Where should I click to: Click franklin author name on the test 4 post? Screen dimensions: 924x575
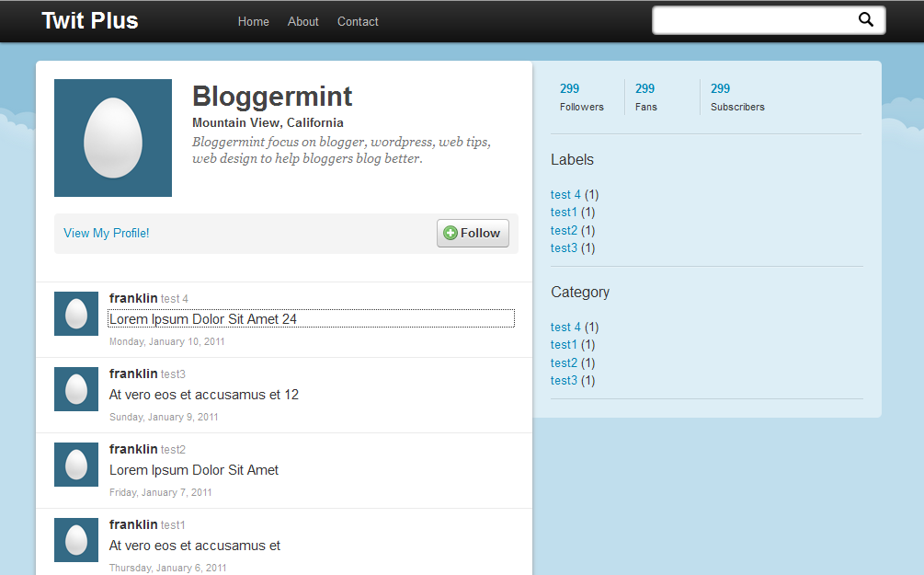coord(133,298)
